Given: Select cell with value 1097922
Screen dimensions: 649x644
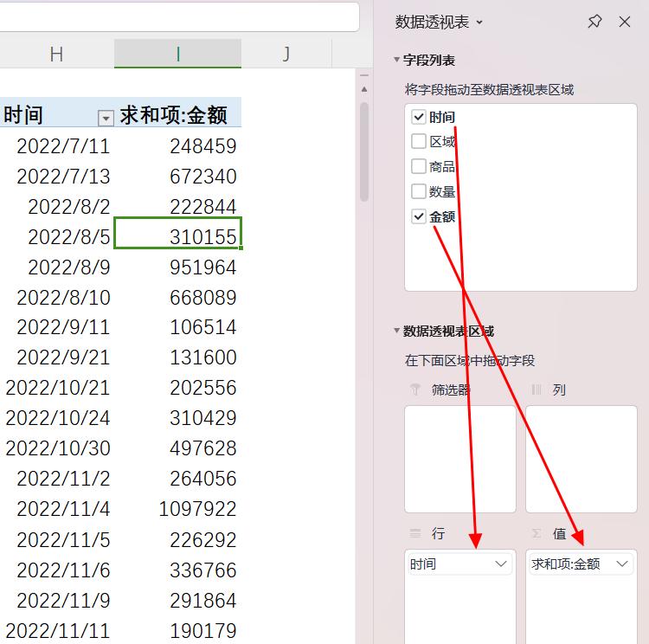Looking at the screenshot, I should [x=177, y=509].
